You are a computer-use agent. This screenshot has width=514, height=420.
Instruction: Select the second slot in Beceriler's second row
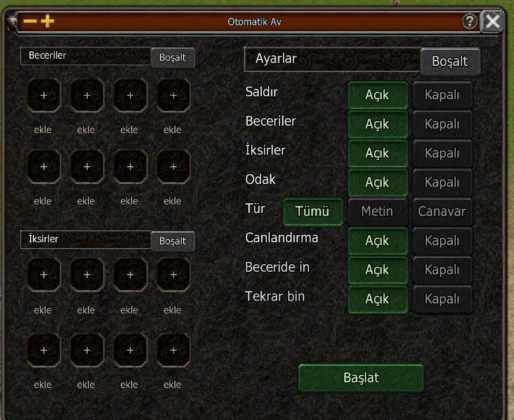pyautogui.click(x=87, y=167)
